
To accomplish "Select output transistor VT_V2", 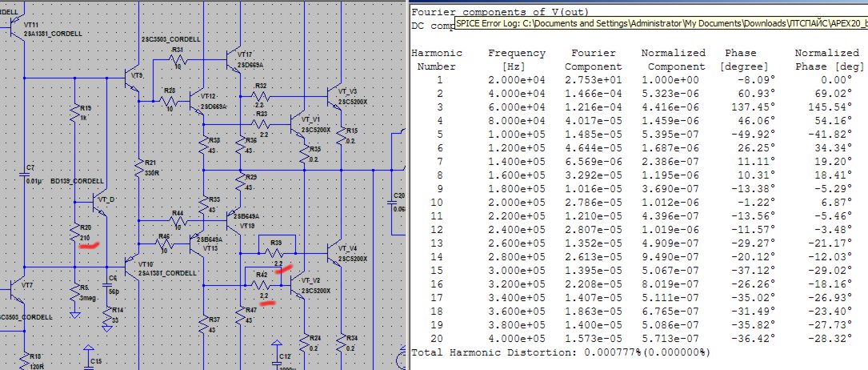I will coord(298,285).
